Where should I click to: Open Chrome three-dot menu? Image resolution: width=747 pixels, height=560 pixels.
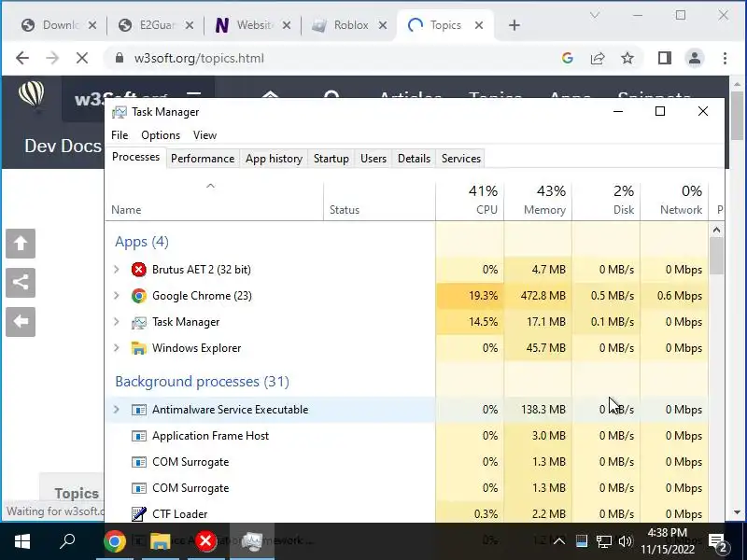(x=725, y=58)
